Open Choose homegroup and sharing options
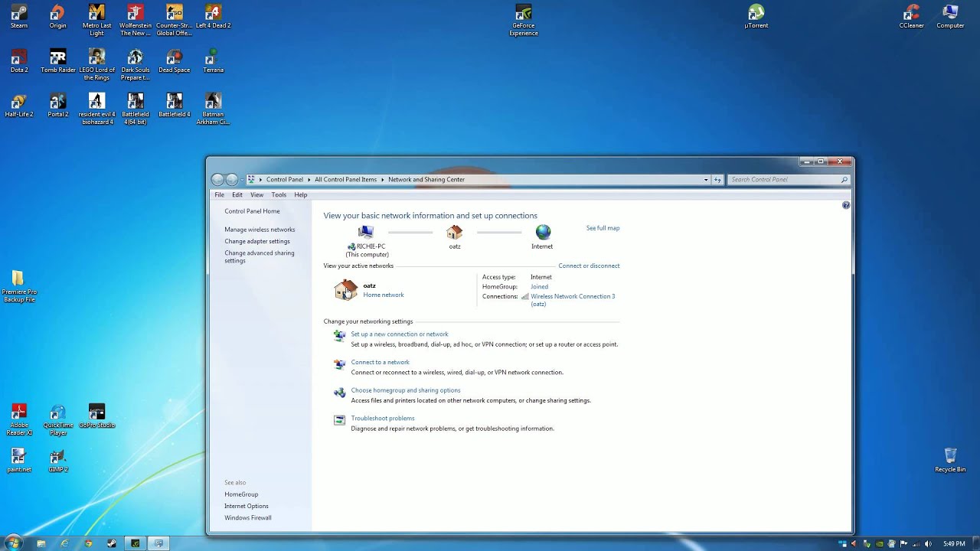Image resolution: width=980 pixels, height=551 pixels. click(406, 390)
